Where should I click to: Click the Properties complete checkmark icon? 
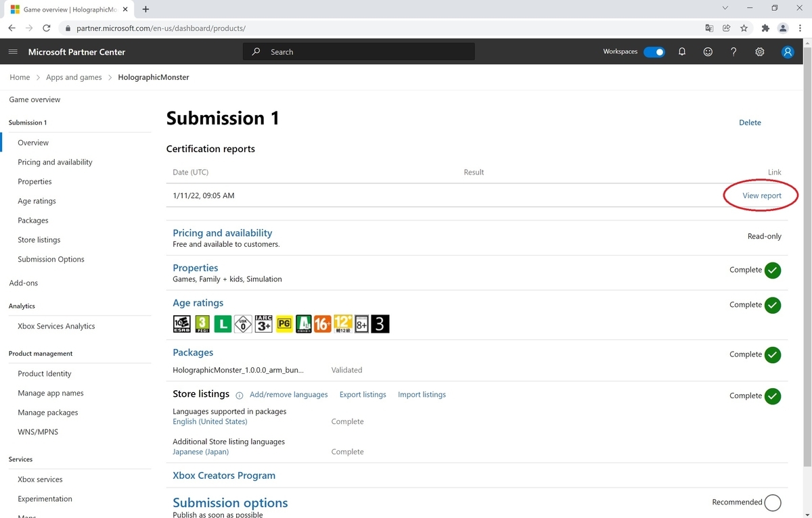tap(773, 270)
